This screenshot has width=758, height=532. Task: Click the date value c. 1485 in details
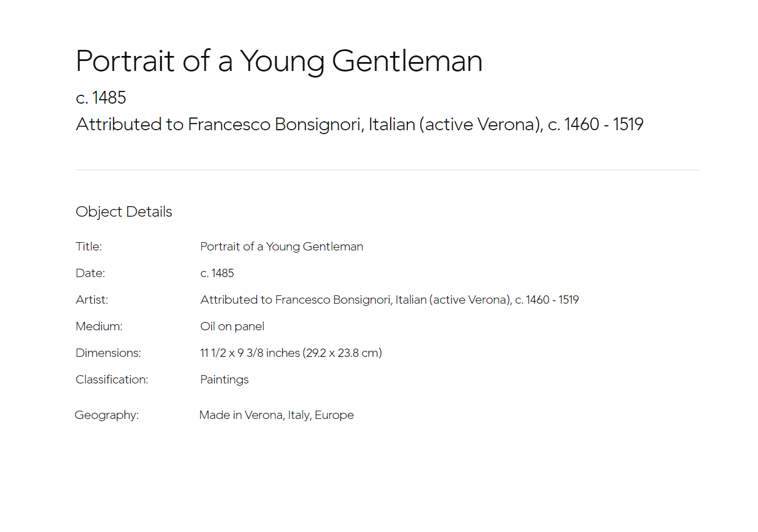[217, 273]
